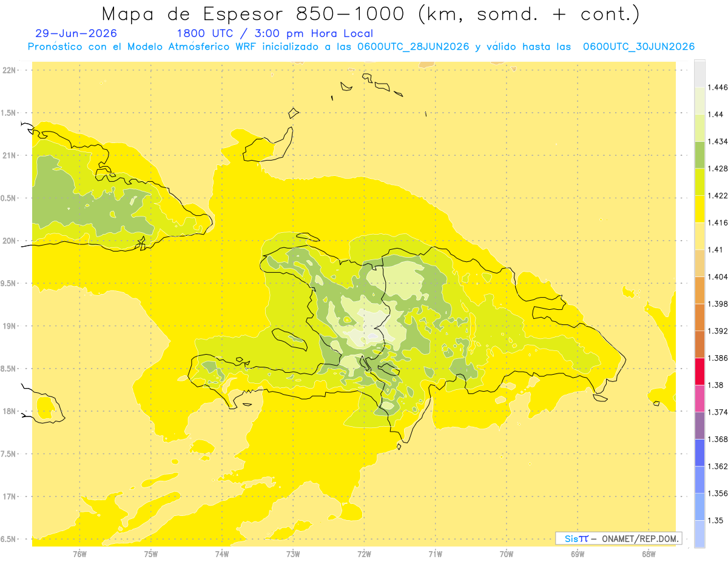Click the legend value 1.35

point(715,521)
